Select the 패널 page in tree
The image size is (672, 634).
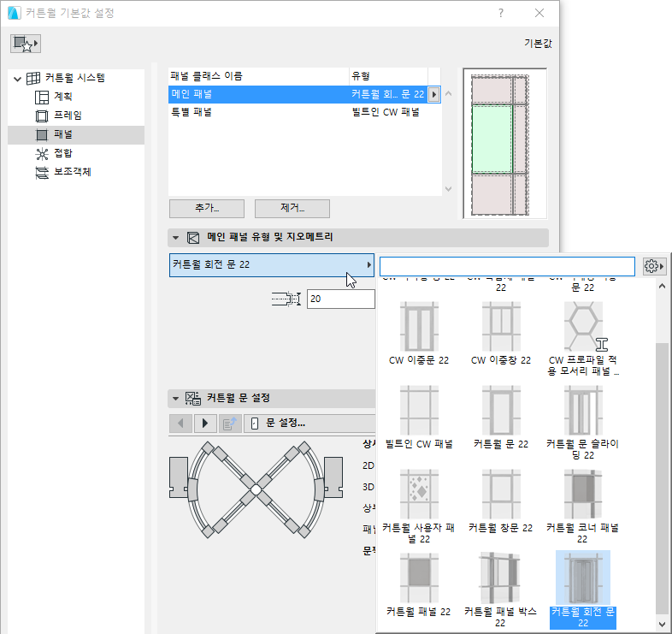pyautogui.click(x=76, y=134)
